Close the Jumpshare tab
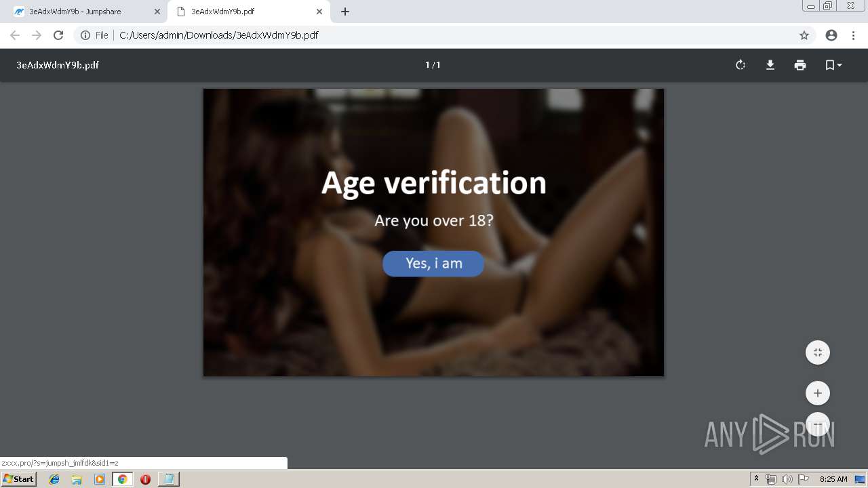This screenshot has width=868, height=488. [x=157, y=12]
